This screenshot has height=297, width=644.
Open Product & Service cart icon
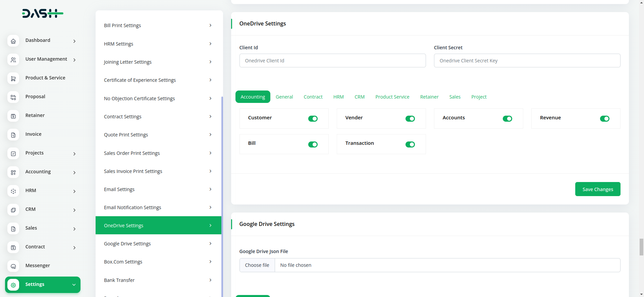pos(13,78)
